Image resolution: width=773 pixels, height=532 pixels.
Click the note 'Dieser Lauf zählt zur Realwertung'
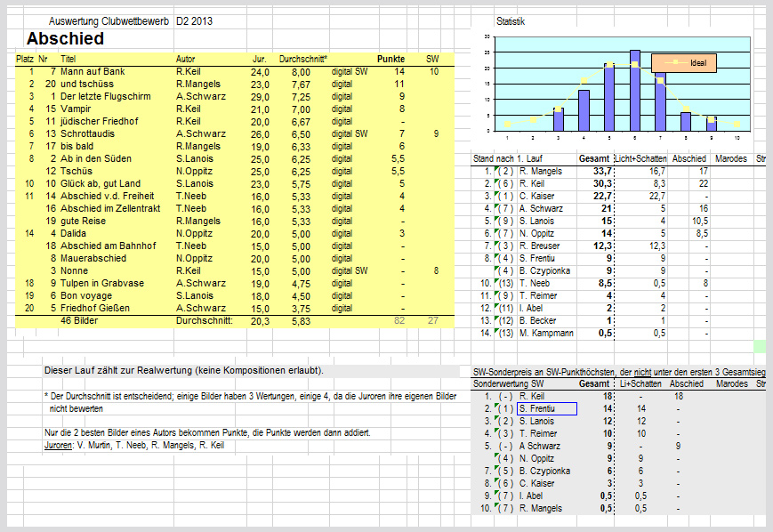(x=184, y=371)
